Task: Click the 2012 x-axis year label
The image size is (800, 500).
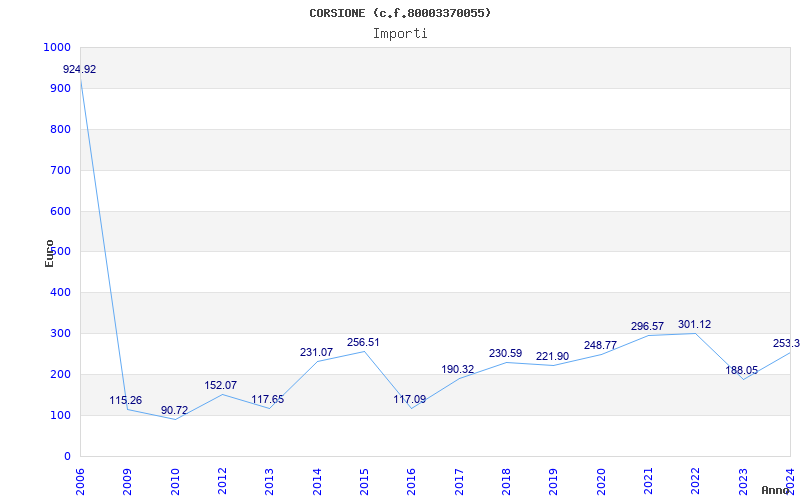Action: click(x=222, y=482)
